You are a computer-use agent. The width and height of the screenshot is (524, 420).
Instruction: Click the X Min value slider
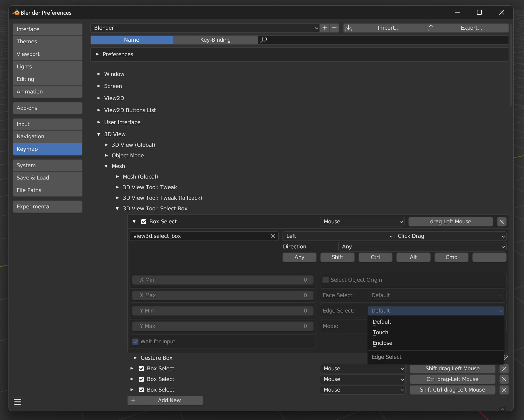coord(223,280)
